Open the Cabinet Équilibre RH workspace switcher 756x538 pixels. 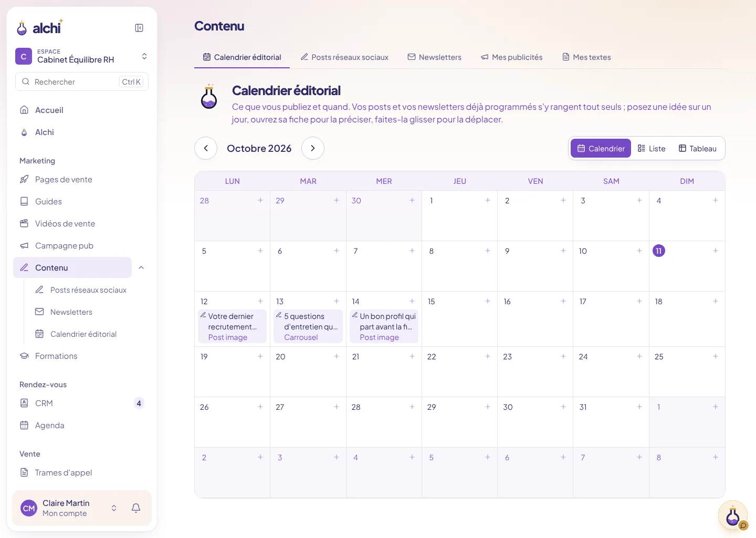tap(82, 56)
